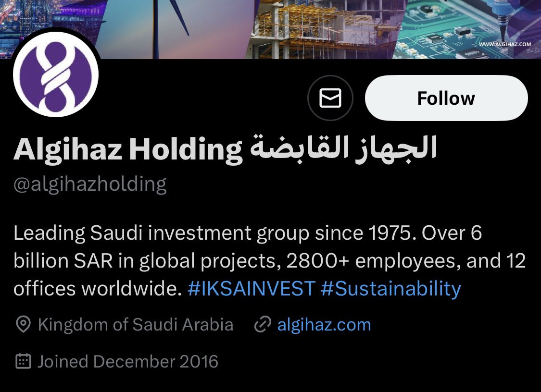Viewport: 541px width, 392px height.
Task: Select the Kingdom of Saudi Arabia location
Action: pos(136,325)
